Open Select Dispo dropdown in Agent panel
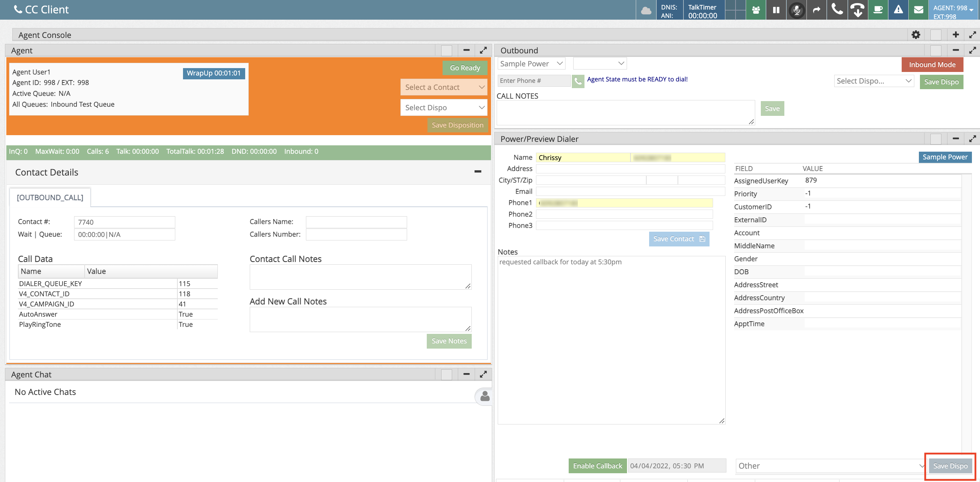980x482 pixels. tap(444, 107)
